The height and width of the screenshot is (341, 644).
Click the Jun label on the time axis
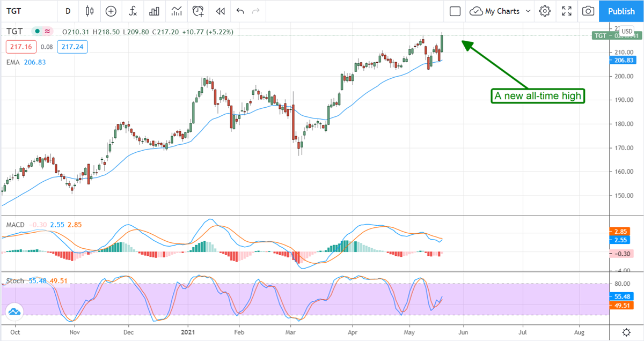(x=463, y=332)
